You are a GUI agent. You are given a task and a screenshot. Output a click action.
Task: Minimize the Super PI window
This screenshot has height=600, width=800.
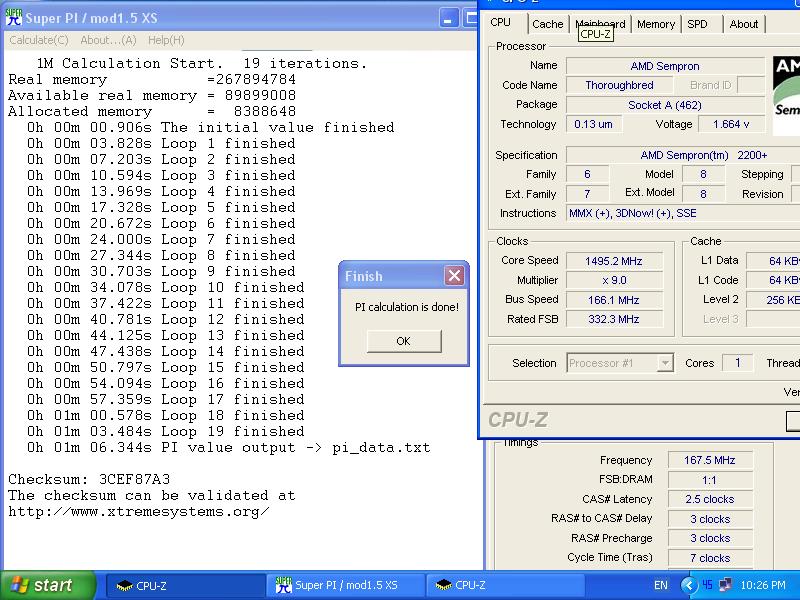point(448,18)
